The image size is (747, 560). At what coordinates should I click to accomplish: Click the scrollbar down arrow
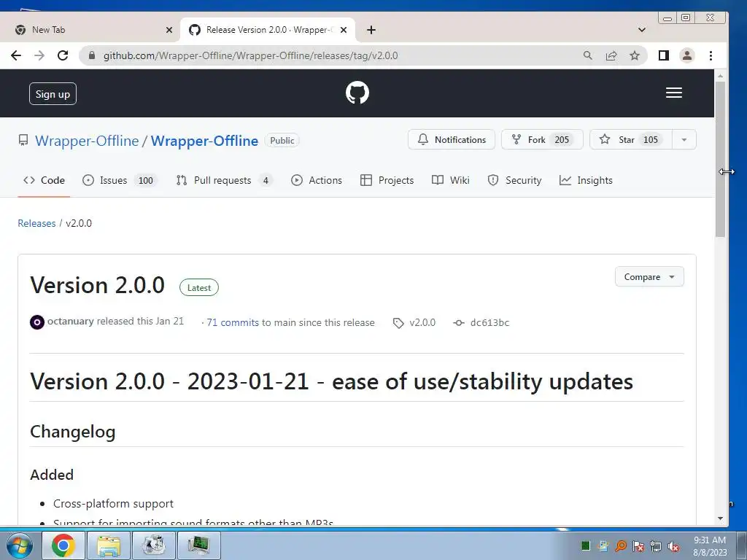pos(720,518)
